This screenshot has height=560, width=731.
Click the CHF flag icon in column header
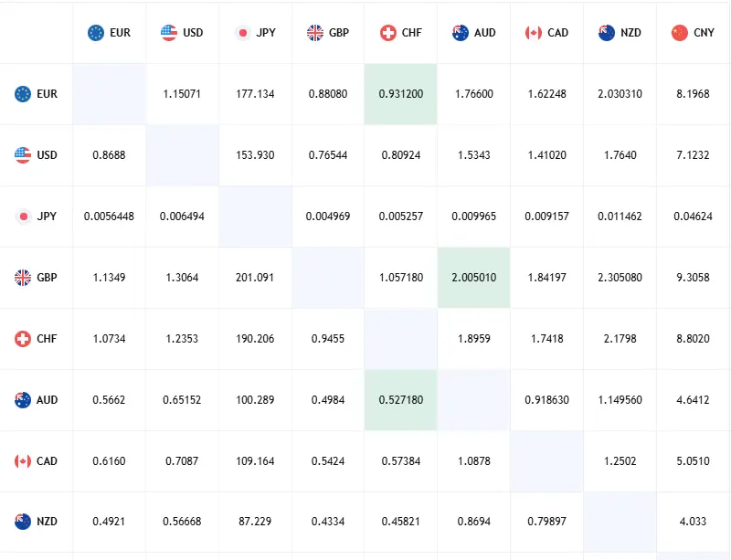tap(388, 33)
